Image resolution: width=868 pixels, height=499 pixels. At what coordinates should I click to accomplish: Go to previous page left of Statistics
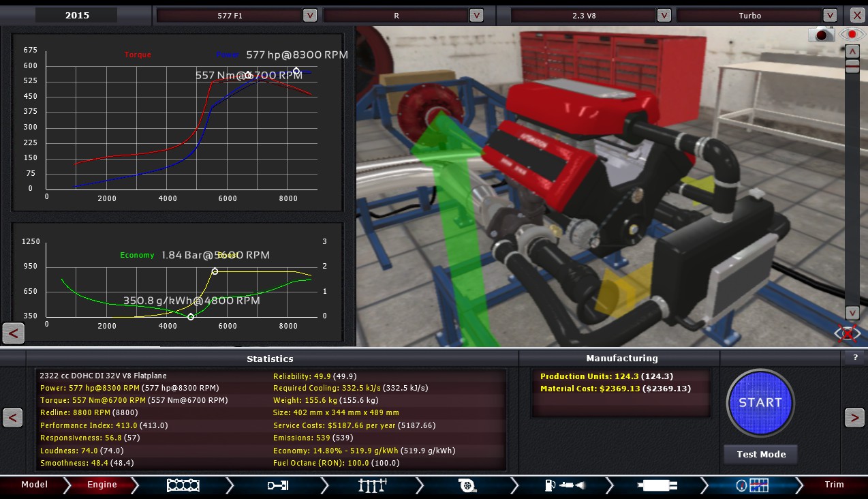pyautogui.click(x=12, y=417)
